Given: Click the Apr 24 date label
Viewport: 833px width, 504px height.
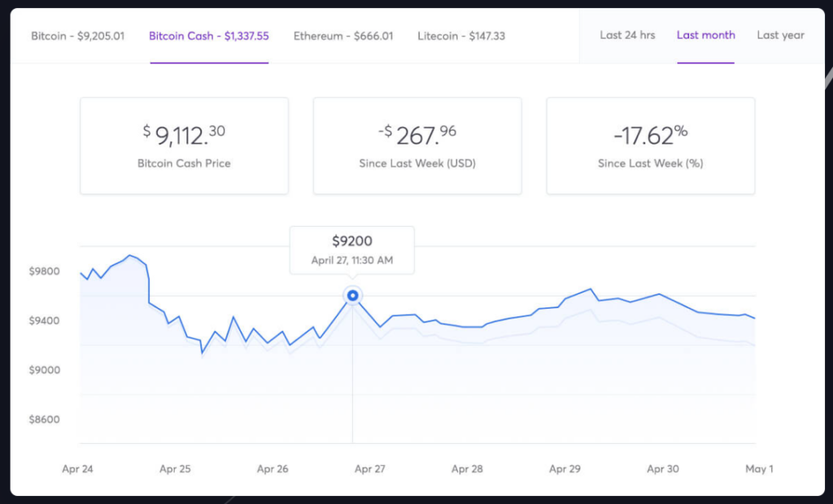Looking at the screenshot, I should pyautogui.click(x=77, y=469).
